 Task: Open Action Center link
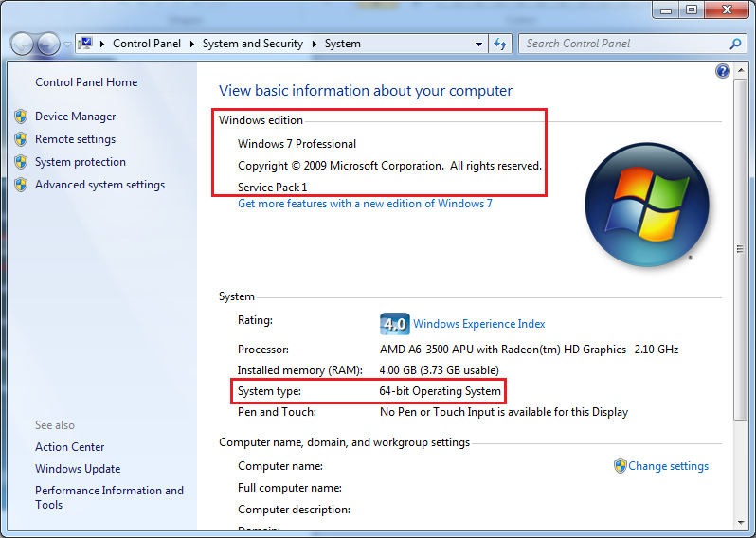click(69, 447)
